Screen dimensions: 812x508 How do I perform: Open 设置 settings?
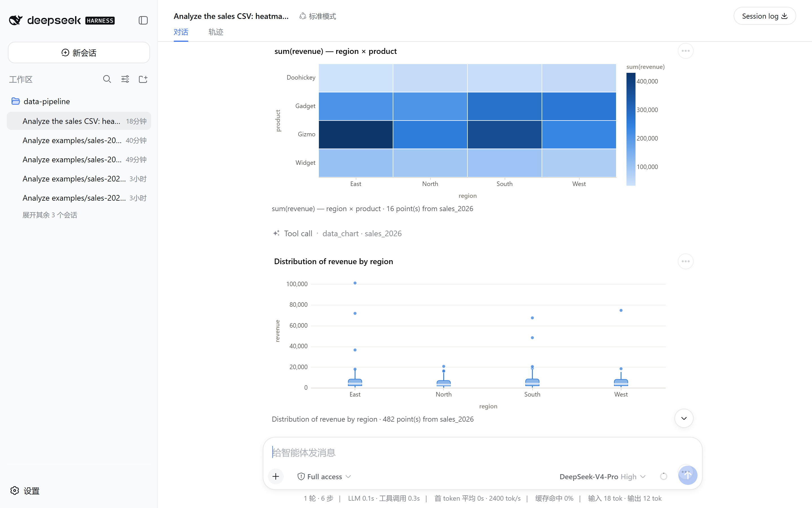point(25,491)
